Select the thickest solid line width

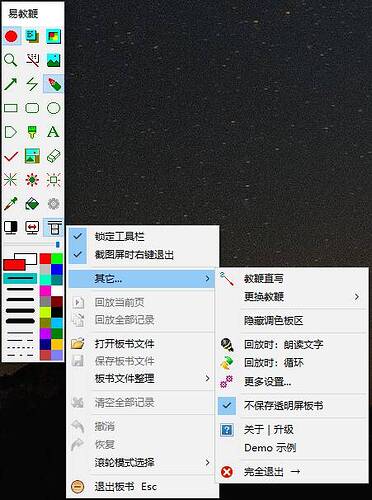pos(20,321)
